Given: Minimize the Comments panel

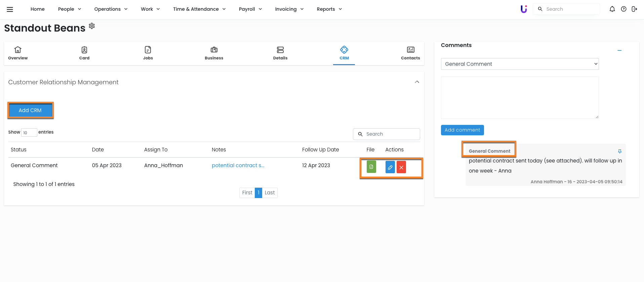Looking at the screenshot, I should click(x=619, y=50).
